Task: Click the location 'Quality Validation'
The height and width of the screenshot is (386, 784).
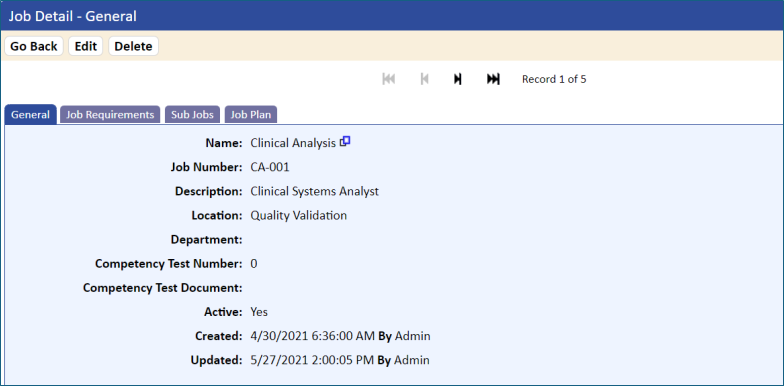Action: point(298,216)
